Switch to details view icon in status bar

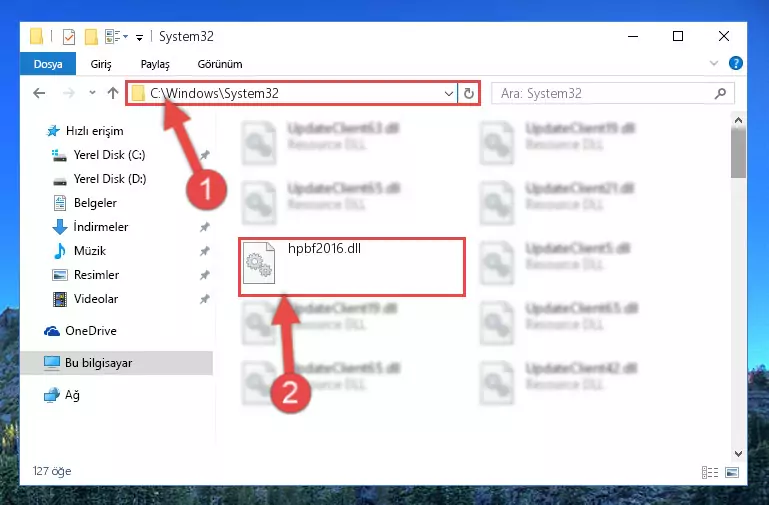click(x=710, y=472)
